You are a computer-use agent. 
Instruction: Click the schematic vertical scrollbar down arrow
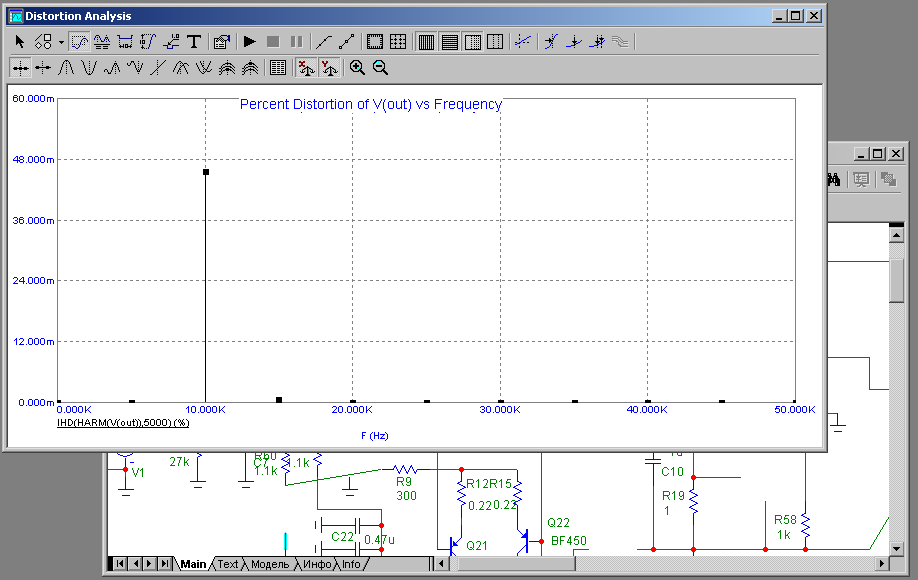[x=896, y=548]
